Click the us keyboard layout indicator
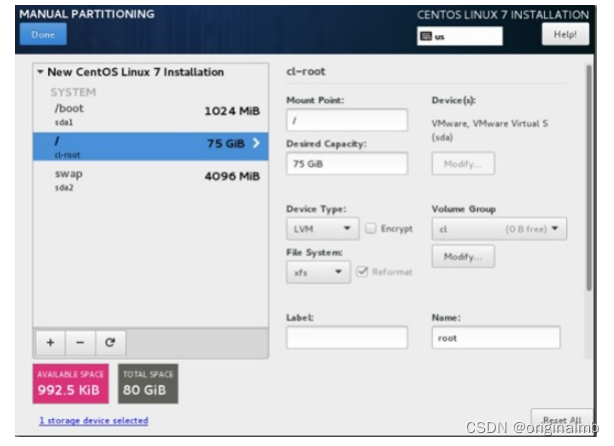The width and height of the screenshot is (614, 446). point(460,36)
